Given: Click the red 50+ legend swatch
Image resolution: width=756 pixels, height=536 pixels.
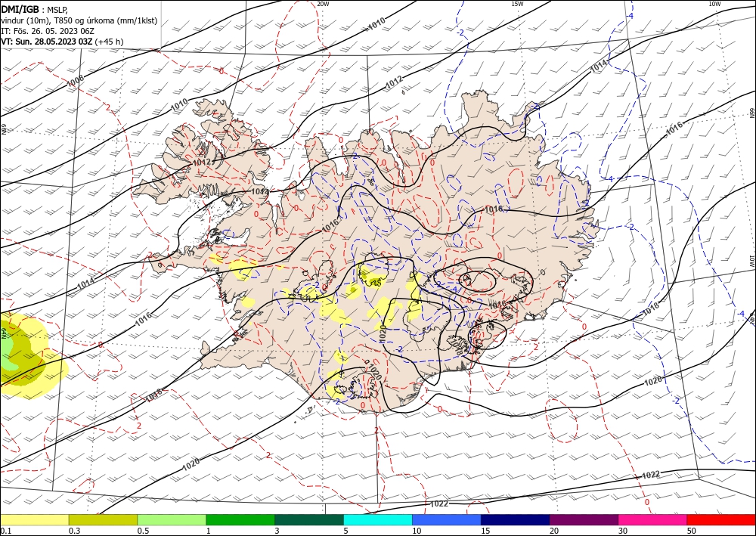Looking at the screenshot, I should click(x=721, y=519).
